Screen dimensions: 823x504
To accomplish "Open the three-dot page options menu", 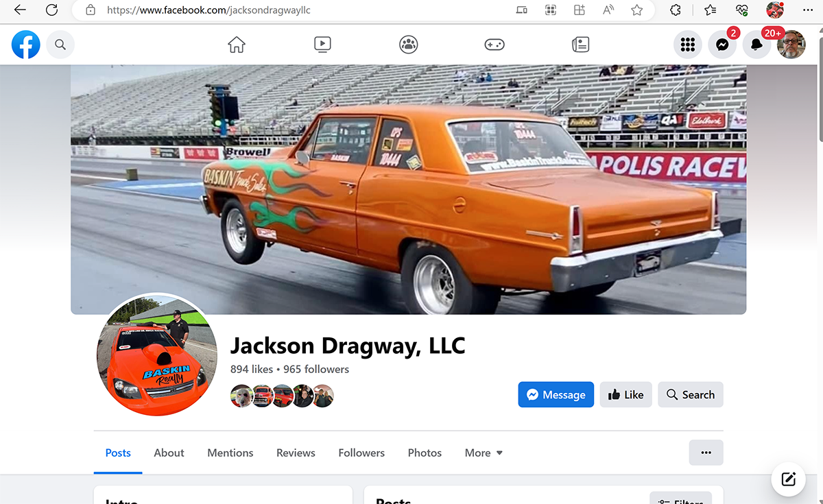I will tap(706, 453).
